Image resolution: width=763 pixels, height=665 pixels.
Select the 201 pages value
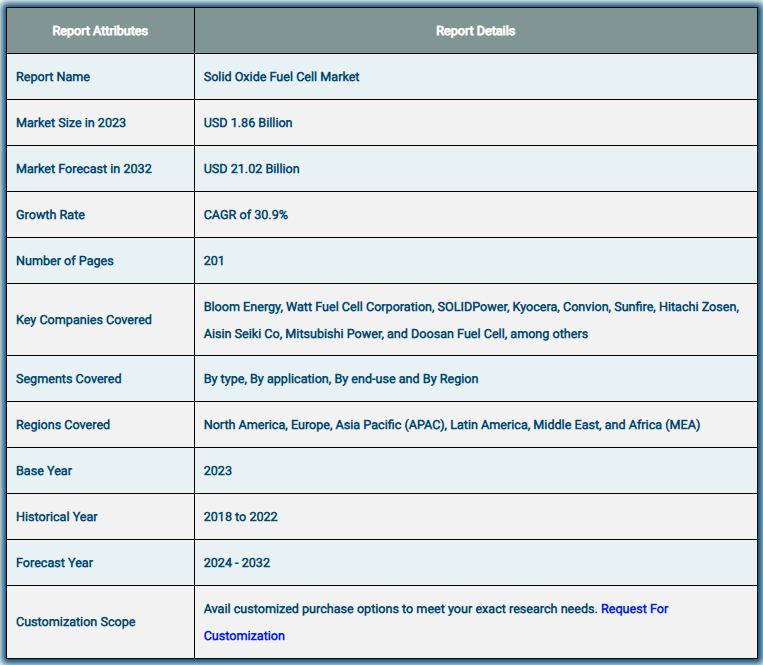point(214,261)
